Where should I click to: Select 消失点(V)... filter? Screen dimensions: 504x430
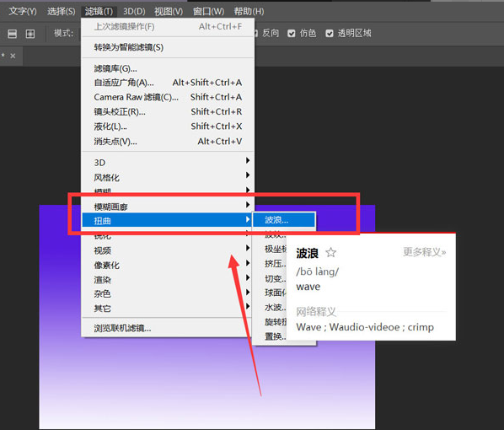point(168,141)
